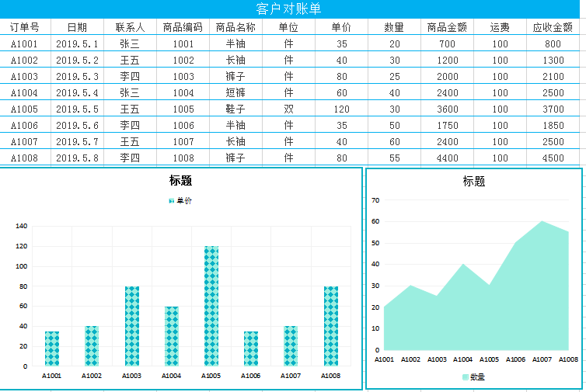586x392 pixels.
Task: Select order number cell A1008
Action: pos(25,158)
